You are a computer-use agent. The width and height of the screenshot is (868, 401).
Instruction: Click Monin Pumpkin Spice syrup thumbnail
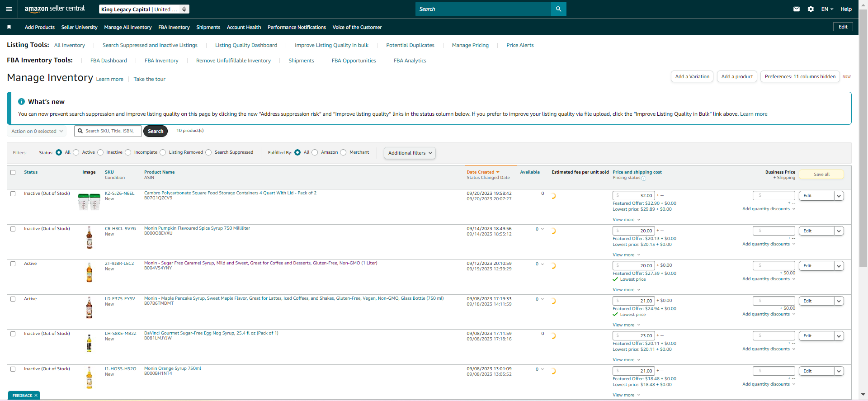pos(89,237)
